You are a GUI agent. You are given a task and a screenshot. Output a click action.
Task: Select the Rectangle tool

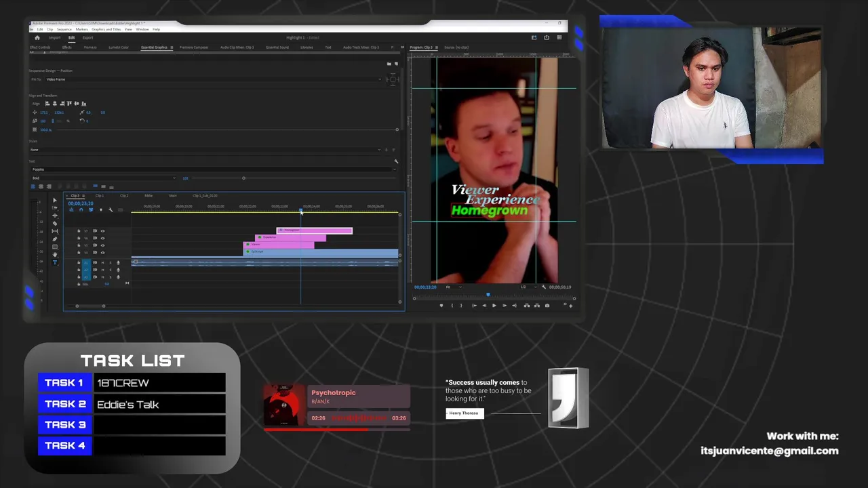[x=55, y=247]
